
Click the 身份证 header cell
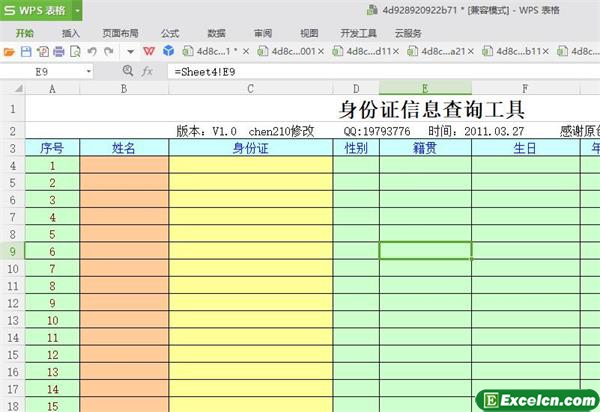tap(250, 148)
